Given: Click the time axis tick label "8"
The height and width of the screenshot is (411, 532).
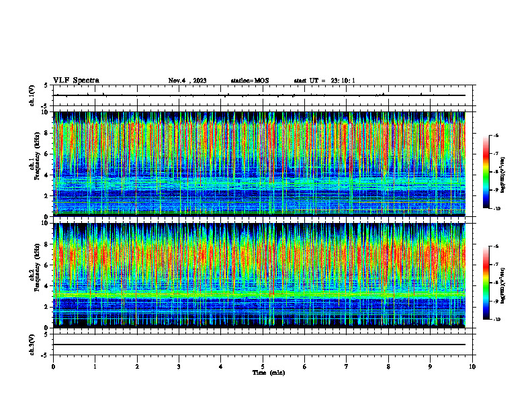Looking at the screenshot, I should [388, 367].
